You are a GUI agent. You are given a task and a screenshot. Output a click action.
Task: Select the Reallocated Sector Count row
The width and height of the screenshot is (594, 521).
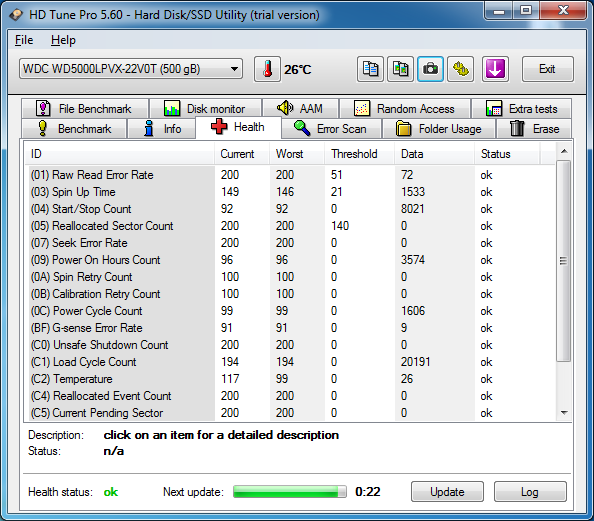290,226
